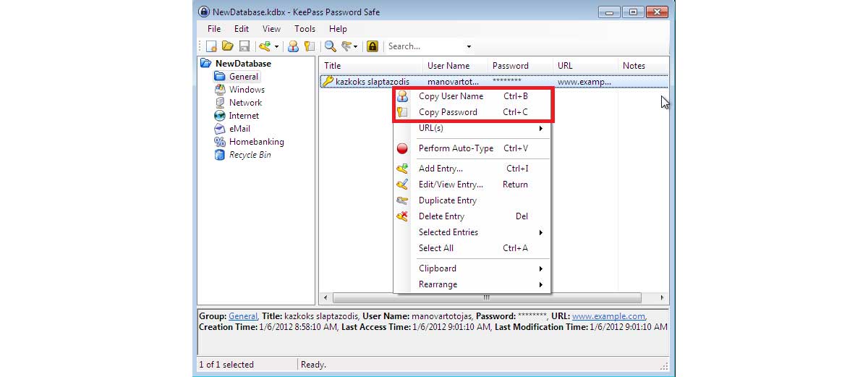
Task: Choose Copy Password in context menu
Action: [472, 112]
